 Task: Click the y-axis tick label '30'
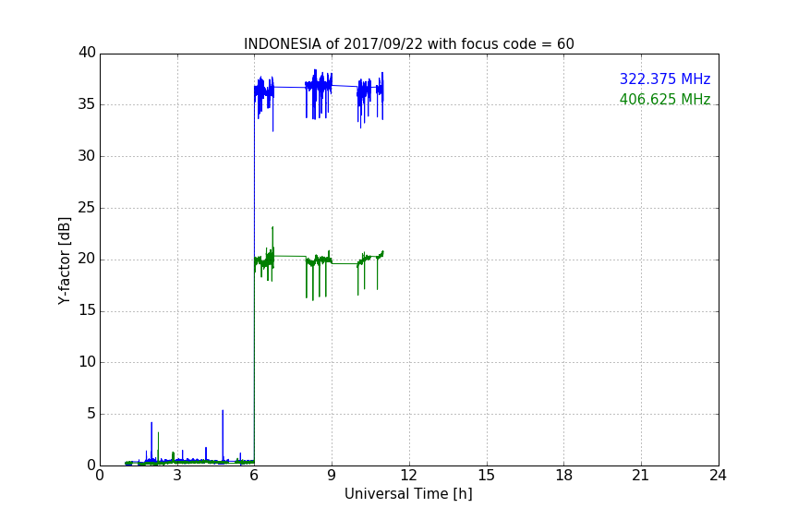(87, 156)
